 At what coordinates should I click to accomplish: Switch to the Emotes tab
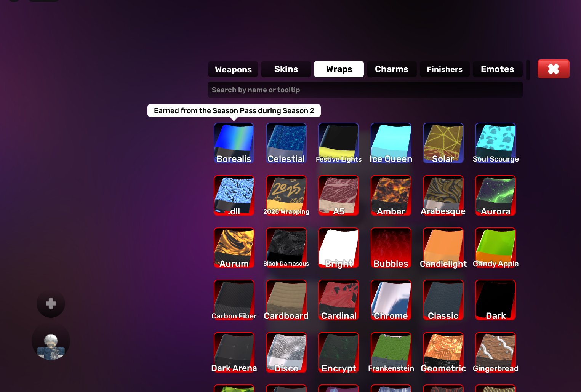(498, 69)
